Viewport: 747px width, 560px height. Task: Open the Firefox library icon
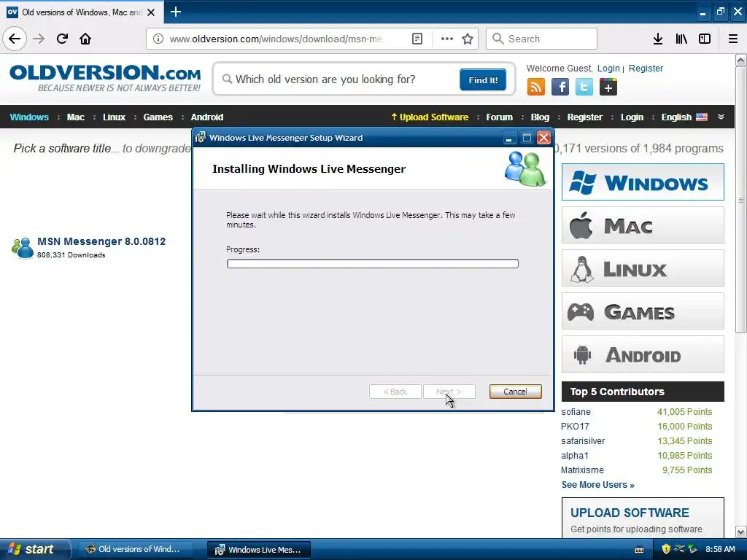click(681, 39)
